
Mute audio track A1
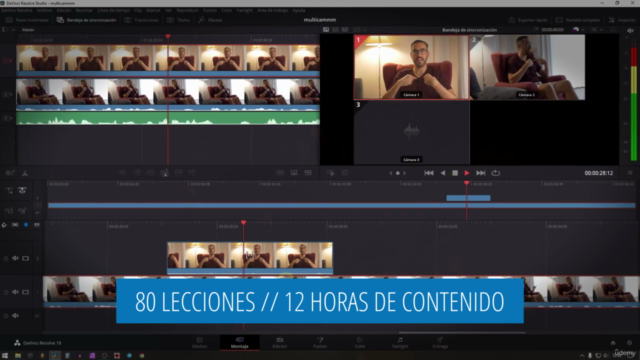pyautogui.click(x=15, y=316)
